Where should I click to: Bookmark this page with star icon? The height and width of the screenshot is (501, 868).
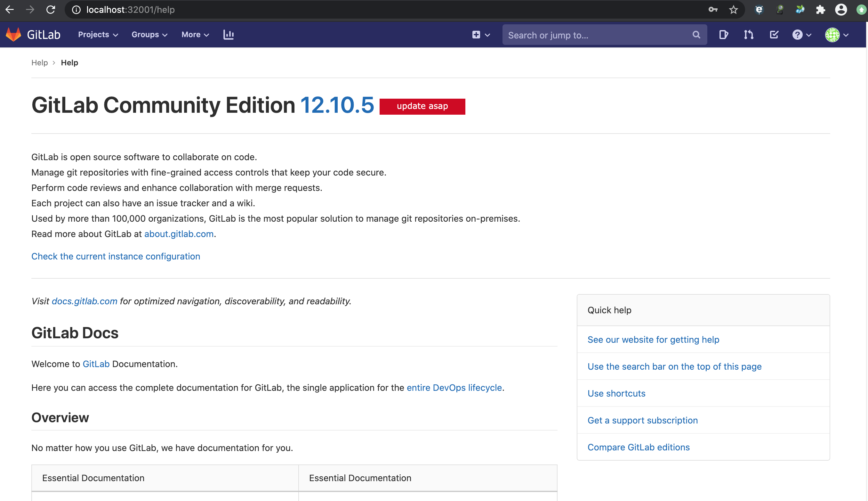pyautogui.click(x=733, y=10)
